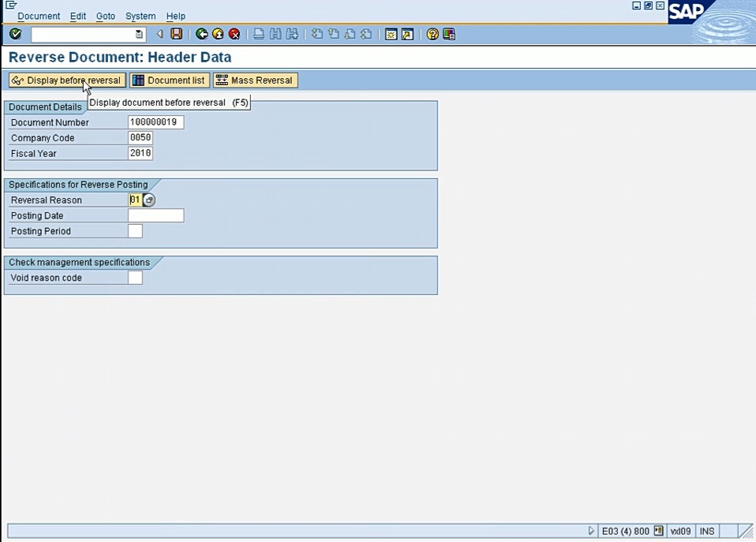Image resolution: width=756 pixels, height=542 pixels.
Task: Click the Reversal Reason input field
Action: 135,200
